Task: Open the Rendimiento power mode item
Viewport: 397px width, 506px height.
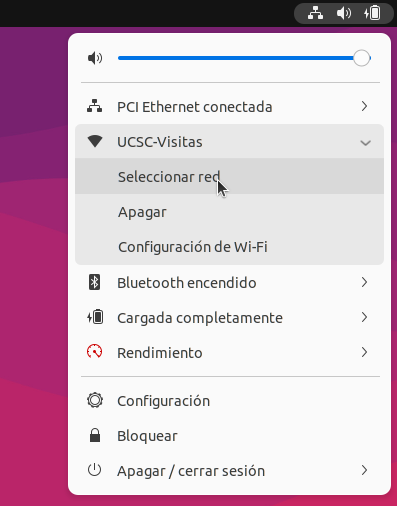Action: pos(229,353)
